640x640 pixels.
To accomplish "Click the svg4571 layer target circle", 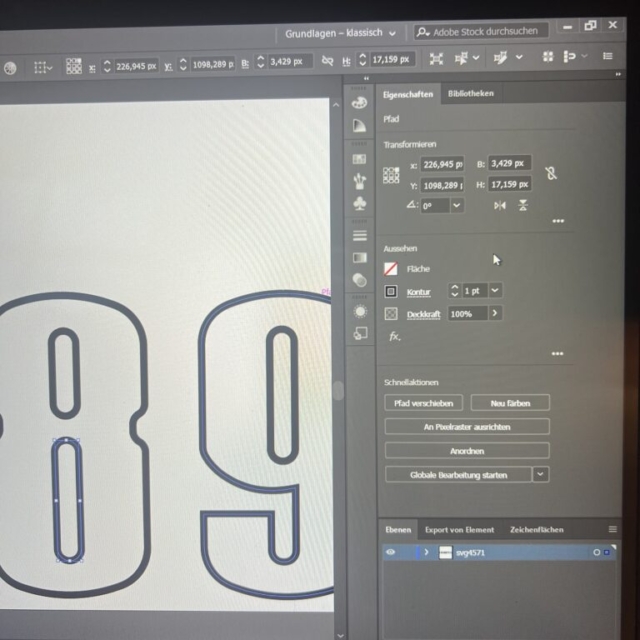I will (x=596, y=552).
